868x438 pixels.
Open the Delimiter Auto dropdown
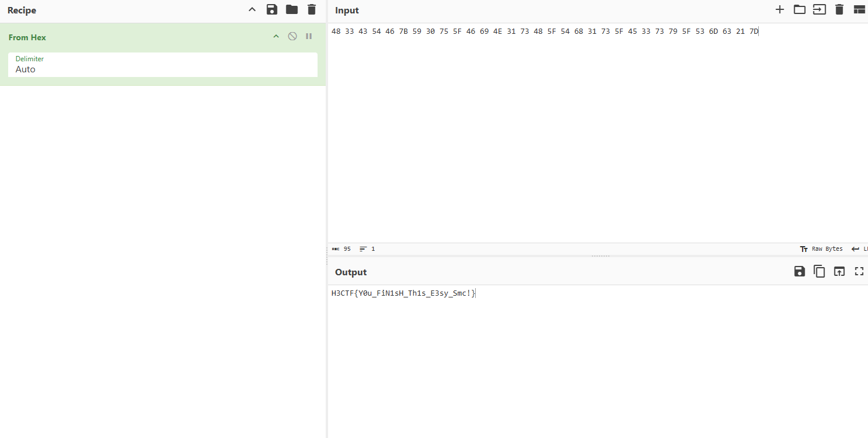pyautogui.click(x=162, y=69)
